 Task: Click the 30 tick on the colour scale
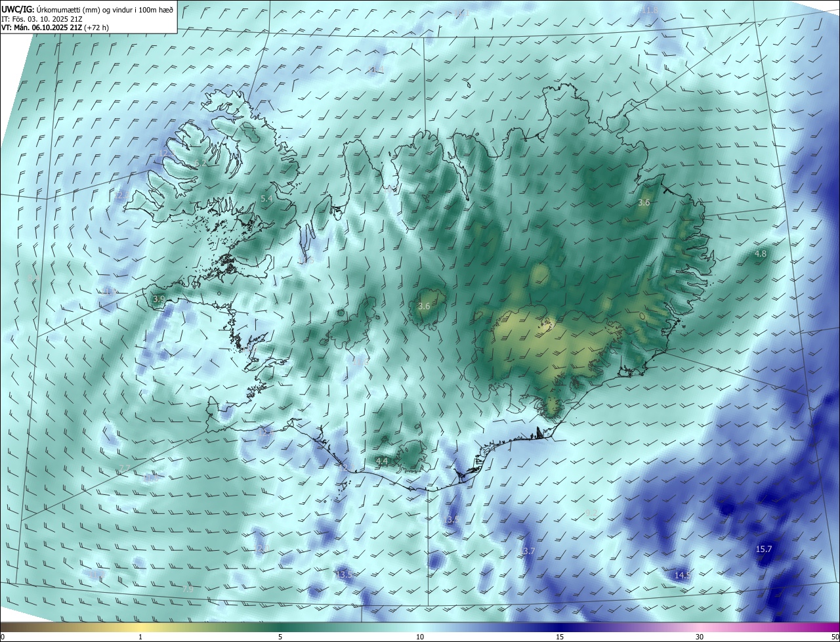(x=700, y=637)
